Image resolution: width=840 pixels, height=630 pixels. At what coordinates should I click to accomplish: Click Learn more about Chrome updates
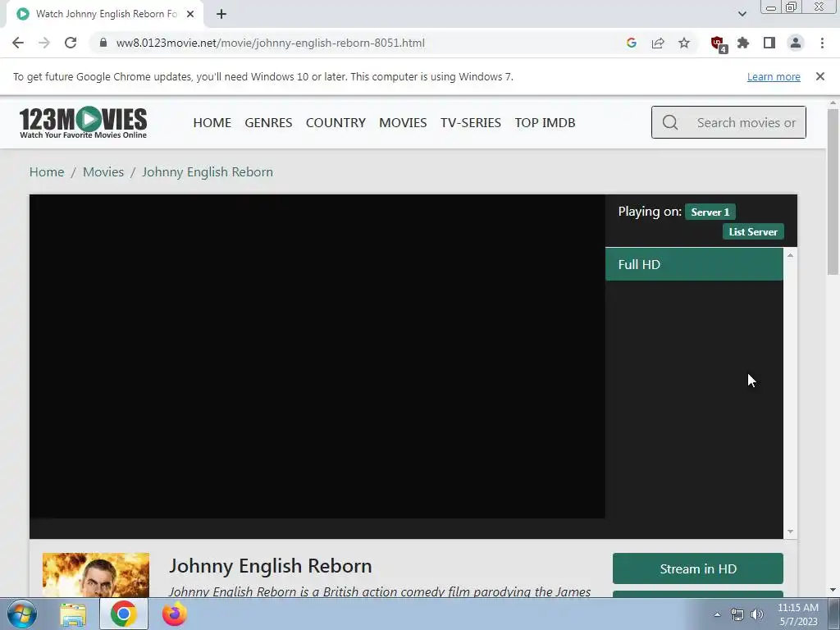(x=774, y=76)
